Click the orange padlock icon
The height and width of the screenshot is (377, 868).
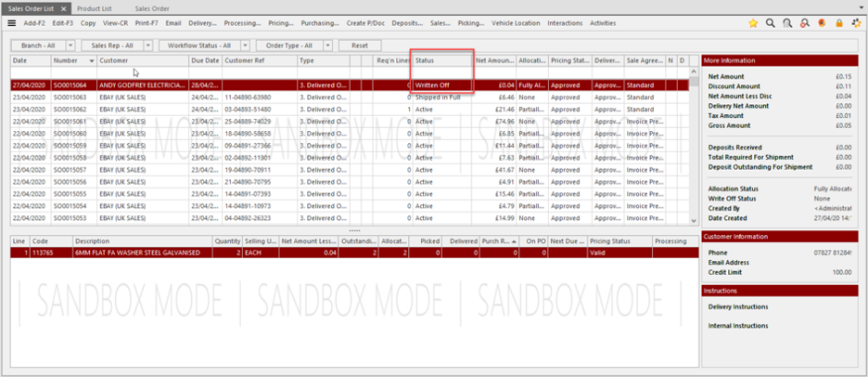pyautogui.click(x=839, y=23)
